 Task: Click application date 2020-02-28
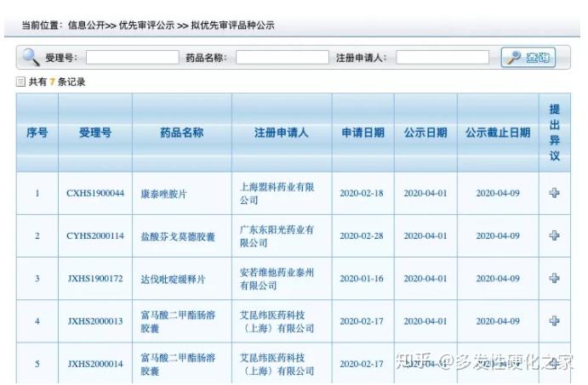362,236
